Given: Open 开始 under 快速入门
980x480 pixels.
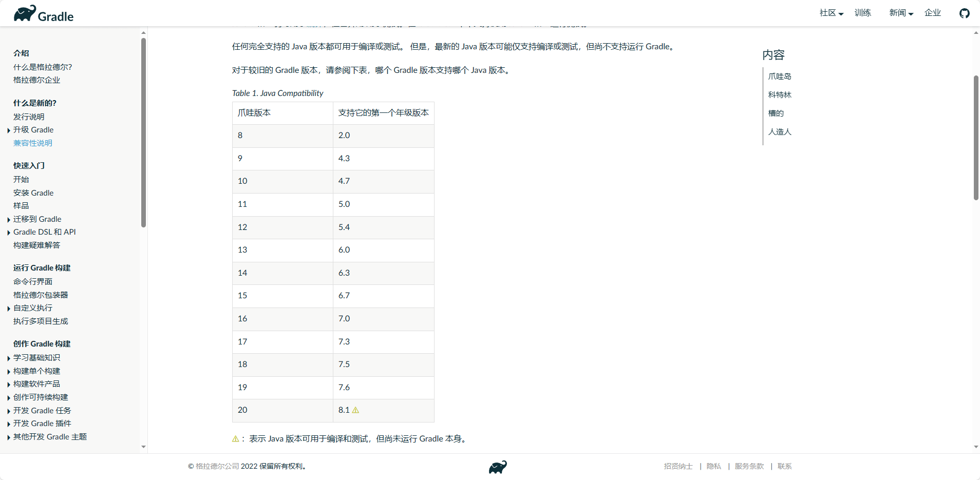Looking at the screenshot, I should [x=21, y=180].
